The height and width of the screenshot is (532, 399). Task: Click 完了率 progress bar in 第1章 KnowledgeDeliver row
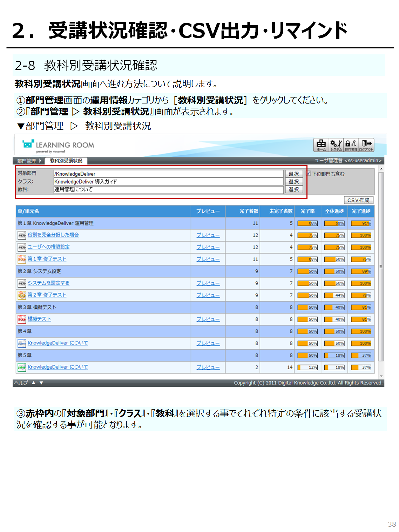(x=307, y=223)
